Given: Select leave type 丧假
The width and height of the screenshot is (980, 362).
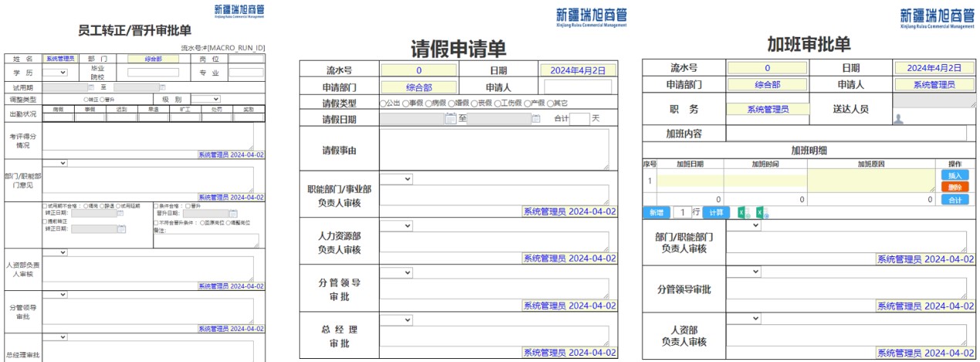Looking at the screenshot, I should [x=475, y=103].
